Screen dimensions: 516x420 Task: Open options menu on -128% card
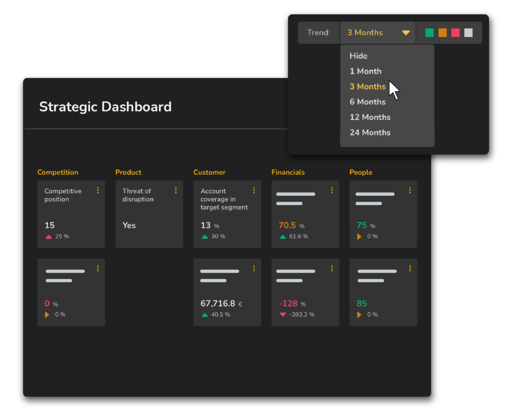click(x=332, y=268)
